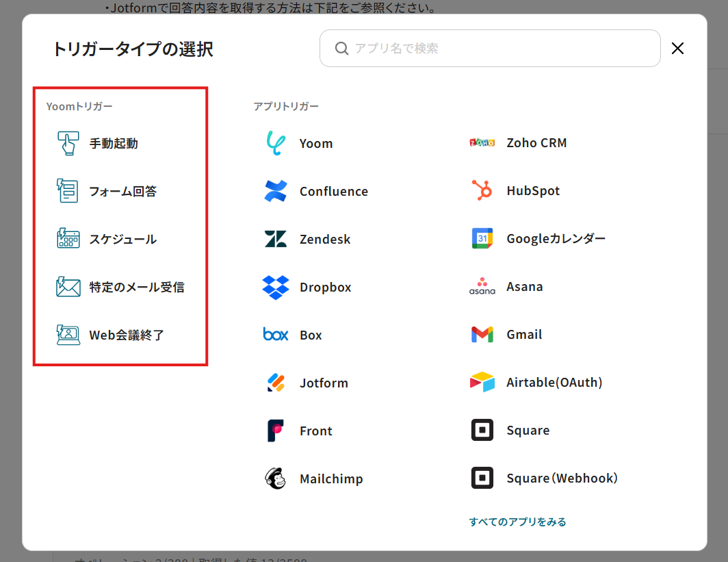Image resolution: width=728 pixels, height=562 pixels.
Task: Select Gmail from app triggers
Action: click(523, 335)
